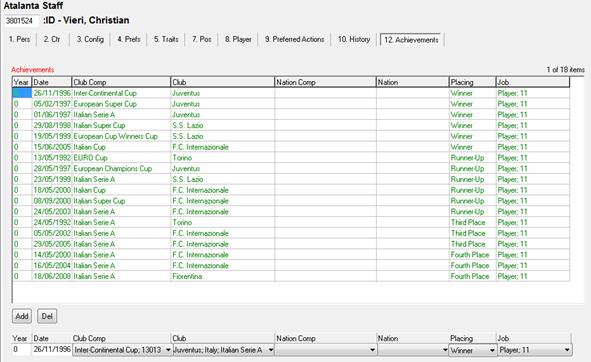Viewport: 591px width, 362px height.
Task: Open the 3. Config tab
Action: 90,39
